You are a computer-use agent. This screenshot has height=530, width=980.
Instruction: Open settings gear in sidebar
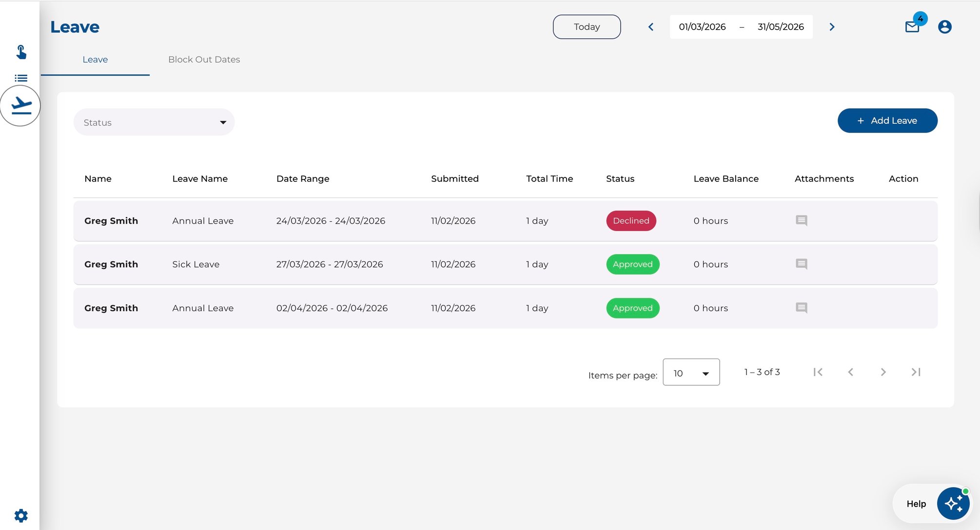[x=21, y=515]
